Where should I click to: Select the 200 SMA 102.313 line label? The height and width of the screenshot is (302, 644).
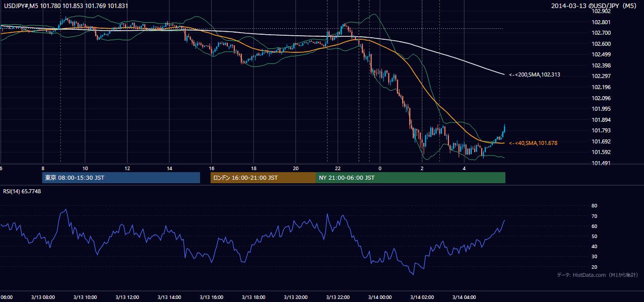click(534, 74)
